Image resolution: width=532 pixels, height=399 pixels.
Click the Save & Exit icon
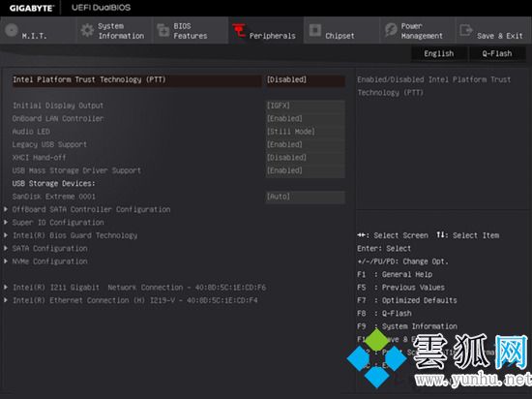click(466, 30)
